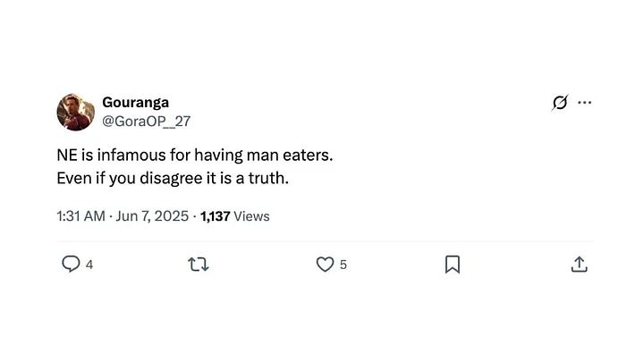The height and width of the screenshot is (362, 644).
Task: Open the three-dot more options menu
Action: [x=585, y=103]
